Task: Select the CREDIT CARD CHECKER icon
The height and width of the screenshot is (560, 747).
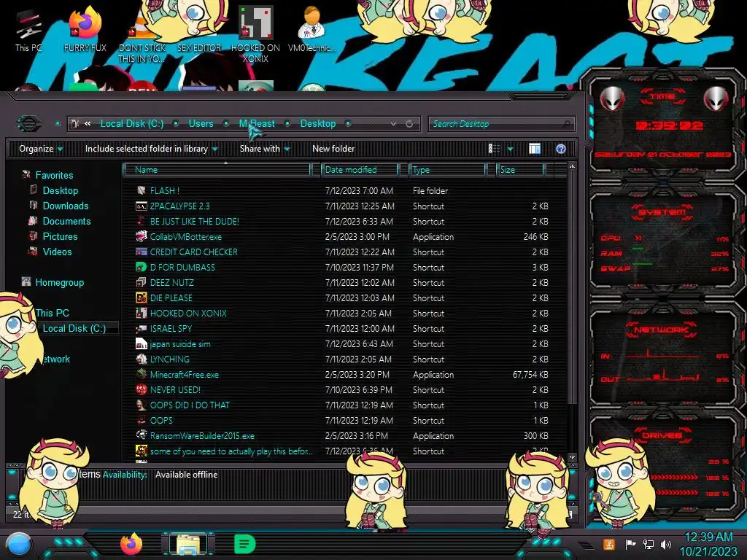Action: (x=141, y=252)
